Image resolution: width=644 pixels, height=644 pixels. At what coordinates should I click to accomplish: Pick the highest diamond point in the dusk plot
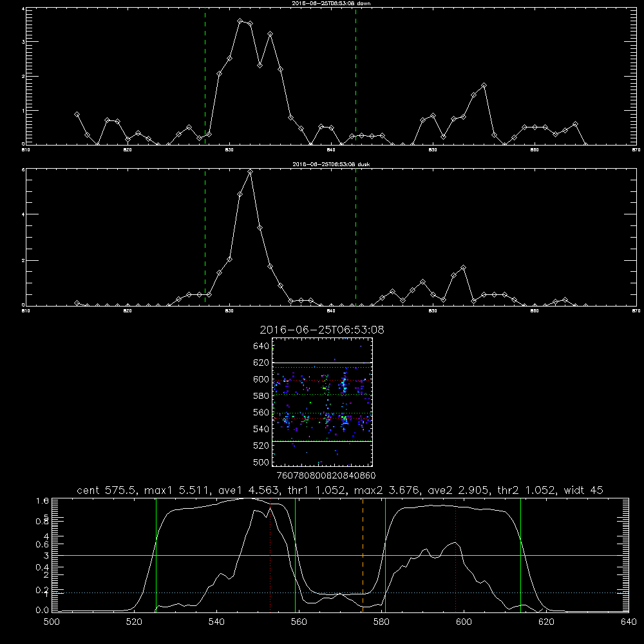coord(250,171)
